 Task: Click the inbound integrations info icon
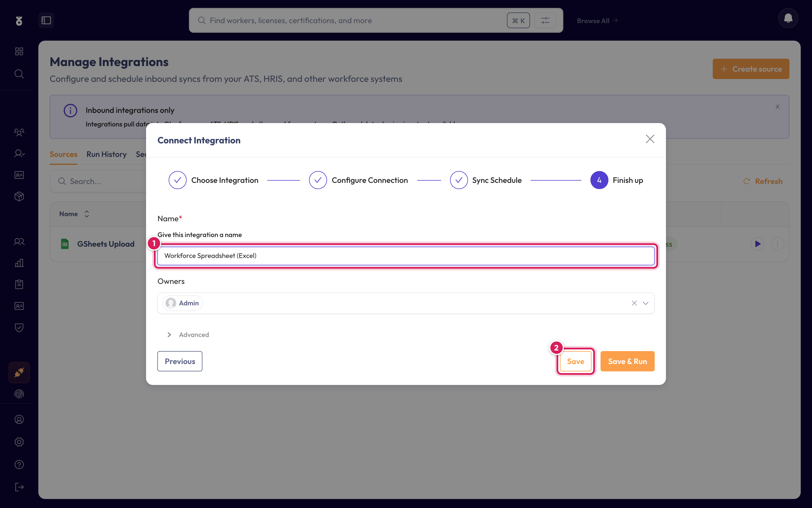[x=70, y=111]
